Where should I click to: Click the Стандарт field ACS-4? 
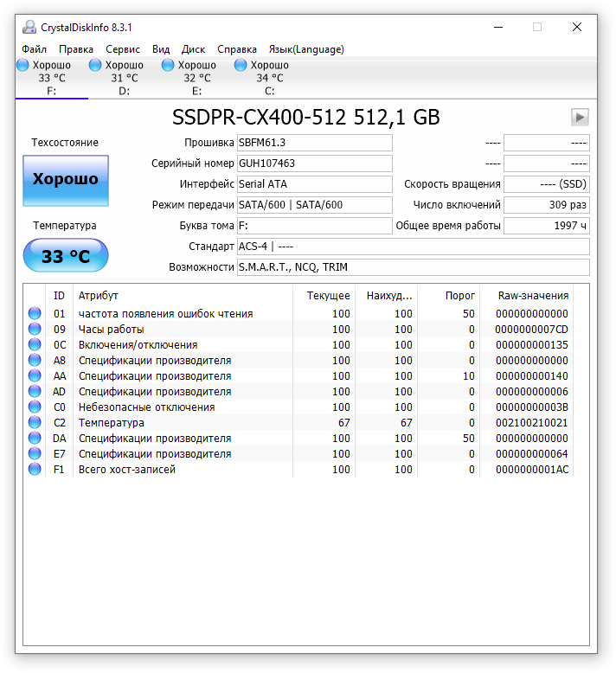pyautogui.click(x=414, y=247)
